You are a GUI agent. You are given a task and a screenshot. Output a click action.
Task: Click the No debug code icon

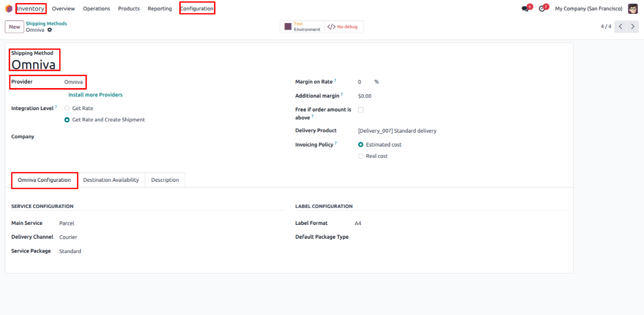[x=332, y=27]
